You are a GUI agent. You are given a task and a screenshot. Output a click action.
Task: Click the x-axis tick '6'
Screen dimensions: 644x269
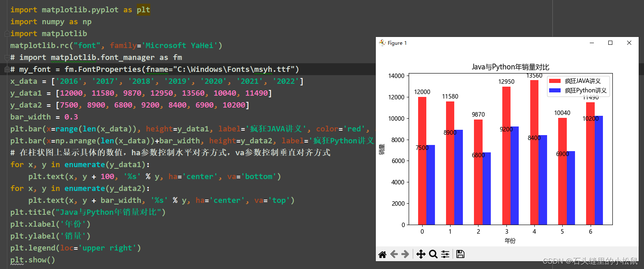point(590,232)
